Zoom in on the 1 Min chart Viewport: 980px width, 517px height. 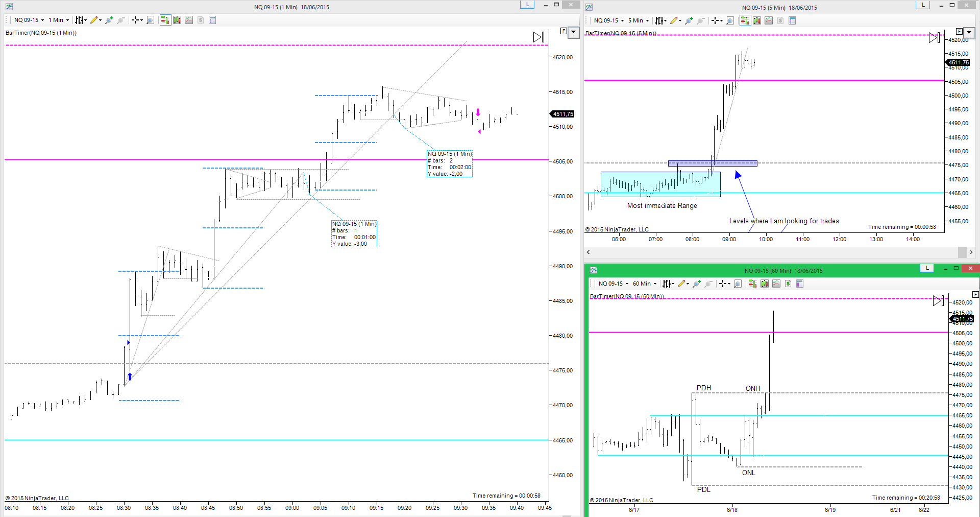point(109,20)
